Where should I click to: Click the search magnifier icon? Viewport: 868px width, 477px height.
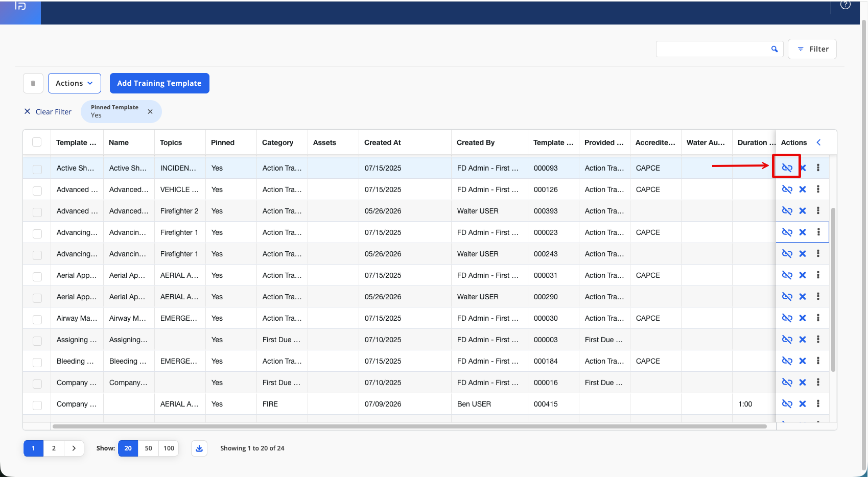(x=775, y=49)
